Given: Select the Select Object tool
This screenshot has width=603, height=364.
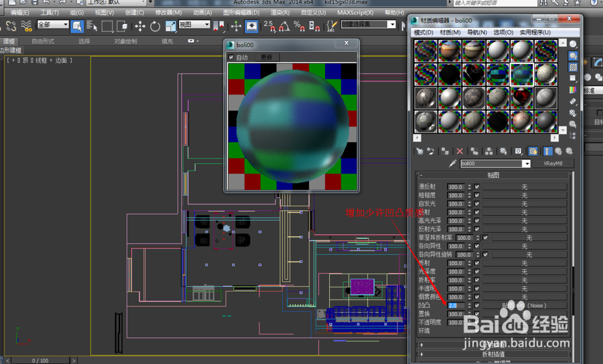Looking at the screenshot, I should click(x=77, y=26).
